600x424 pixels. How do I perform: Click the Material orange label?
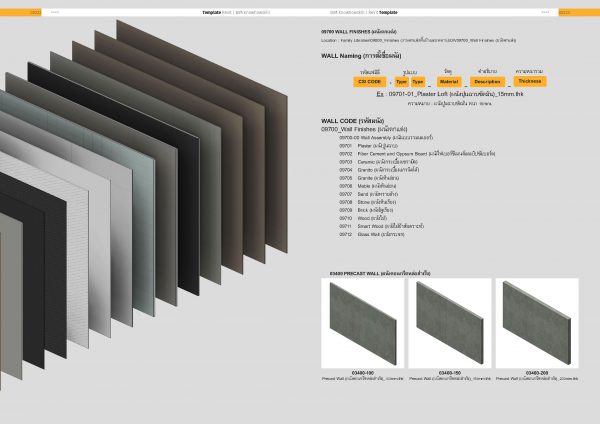coord(449,82)
